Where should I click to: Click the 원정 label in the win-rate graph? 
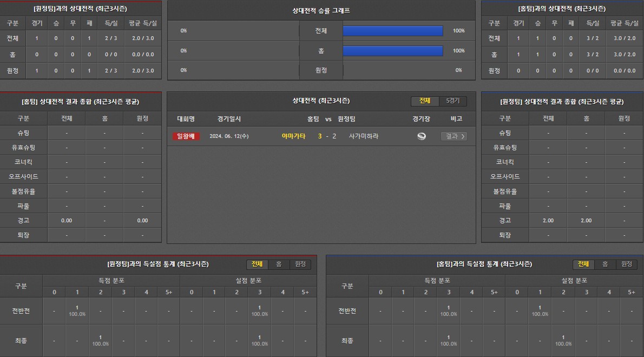[321, 70]
